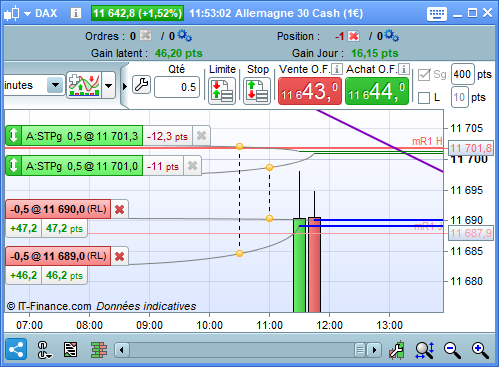The image size is (499, 367).
Task: Toggle the L checkbox
Action: [424, 98]
